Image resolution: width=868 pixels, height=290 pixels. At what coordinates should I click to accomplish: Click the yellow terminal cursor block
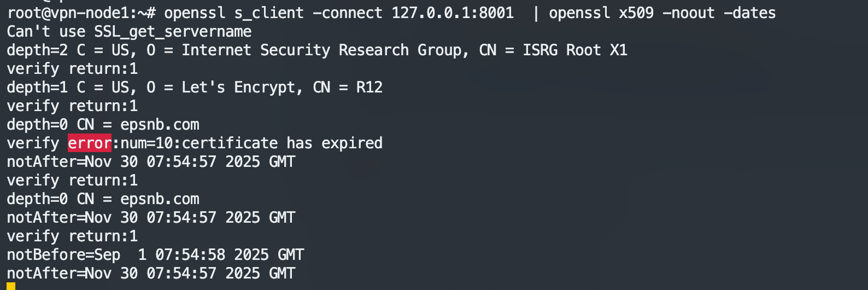[x=11, y=286]
